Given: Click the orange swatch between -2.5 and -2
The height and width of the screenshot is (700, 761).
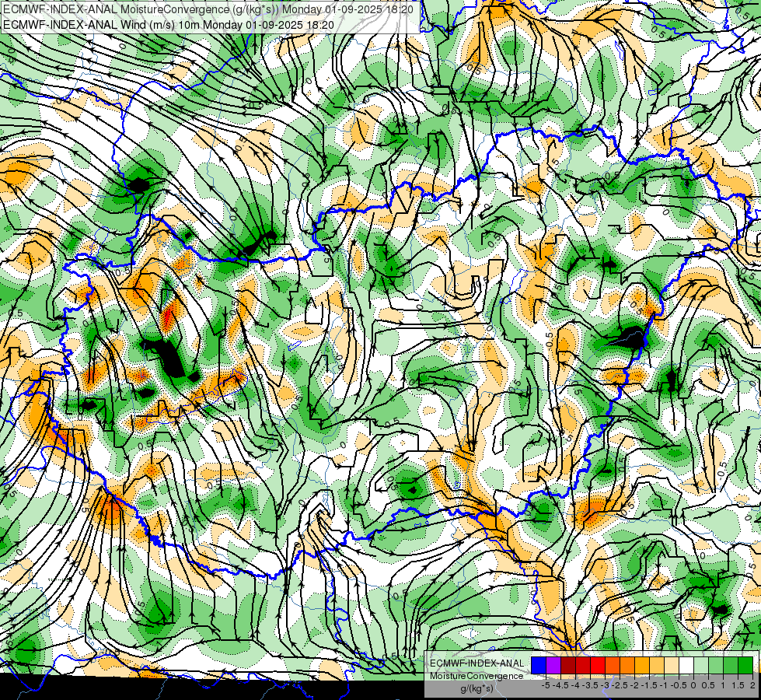Looking at the screenshot, I should [627, 666].
